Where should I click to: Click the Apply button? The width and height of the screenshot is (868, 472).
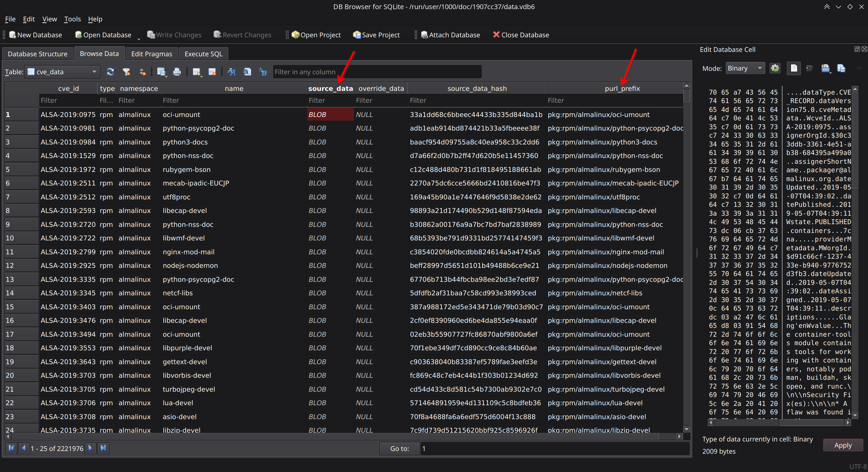coord(843,445)
